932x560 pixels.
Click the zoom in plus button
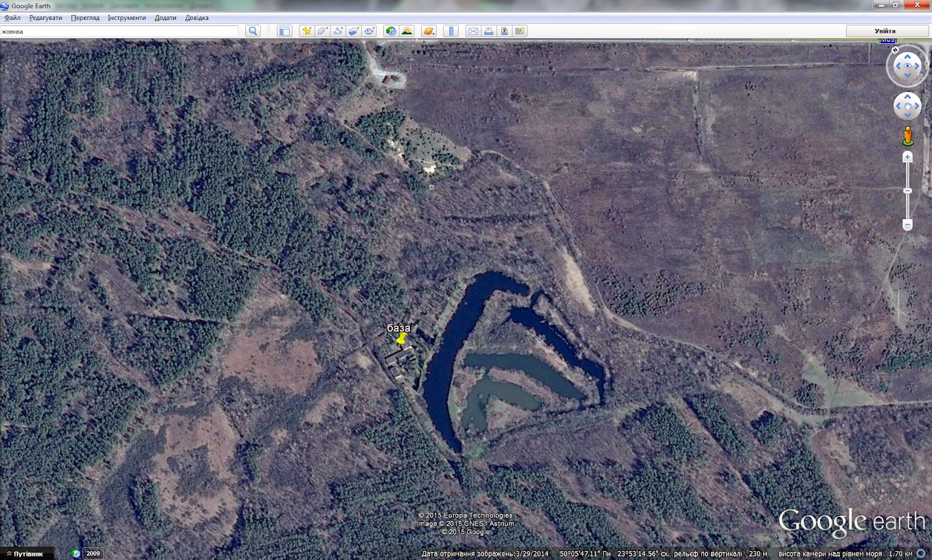click(907, 157)
